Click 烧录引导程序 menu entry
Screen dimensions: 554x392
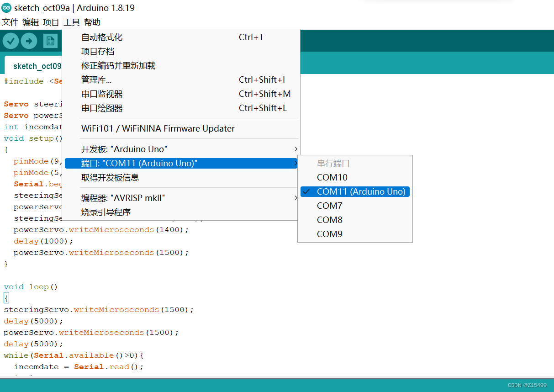coord(181,212)
